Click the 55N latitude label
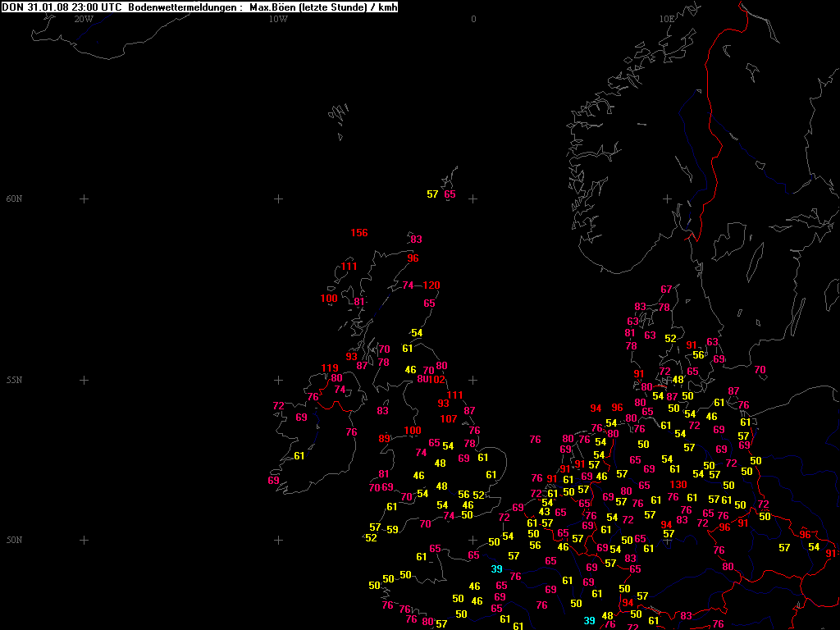The width and height of the screenshot is (840, 630). 14,381
